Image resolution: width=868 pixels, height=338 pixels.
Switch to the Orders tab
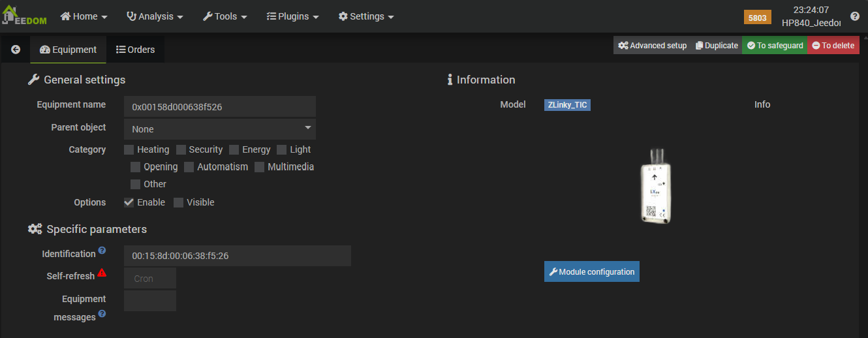tap(135, 50)
